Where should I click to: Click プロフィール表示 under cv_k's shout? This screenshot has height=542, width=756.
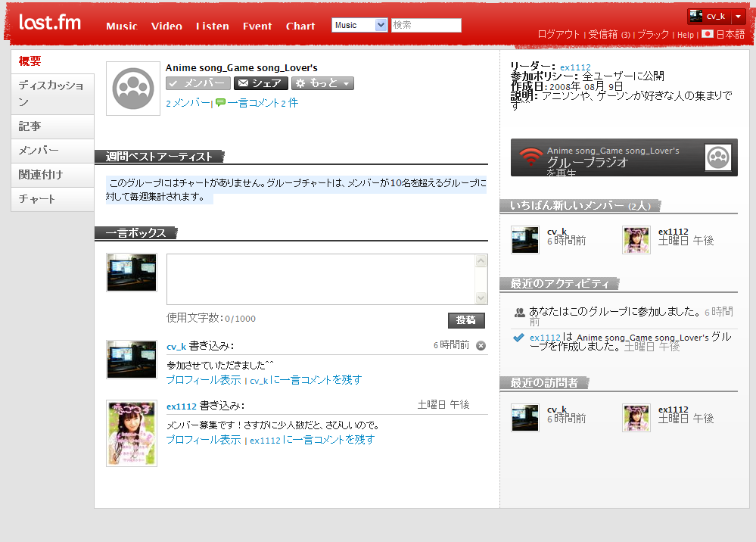pos(204,380)
